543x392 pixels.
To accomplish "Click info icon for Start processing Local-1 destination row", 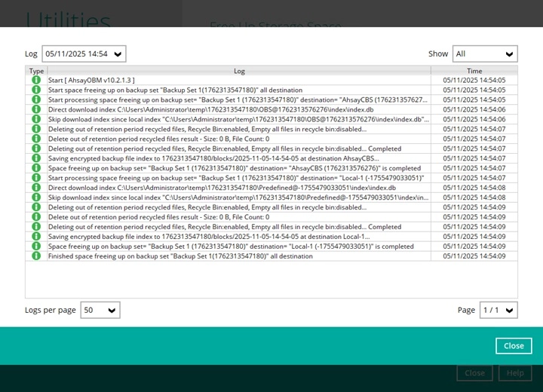I will pyautogui.click(x=35, y=178).
